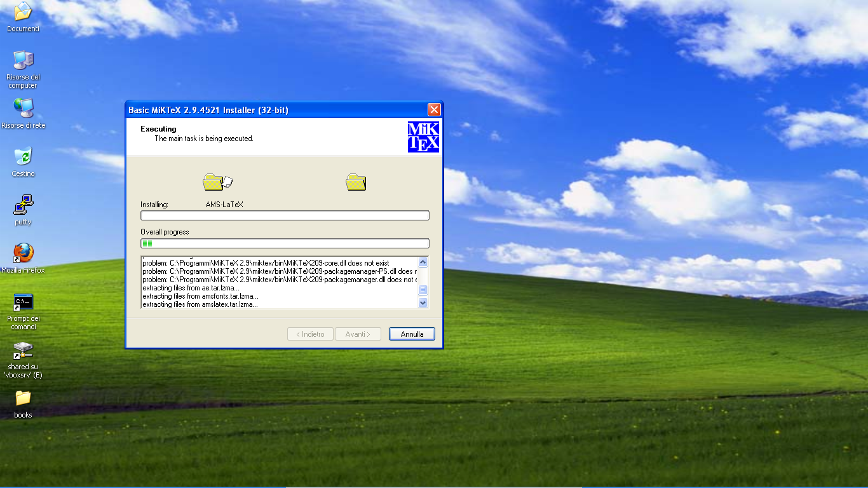This screenshot has width=868, height=488.
Task: Click the log scrollbar up arrow
Action: click(x=423, y=262)
